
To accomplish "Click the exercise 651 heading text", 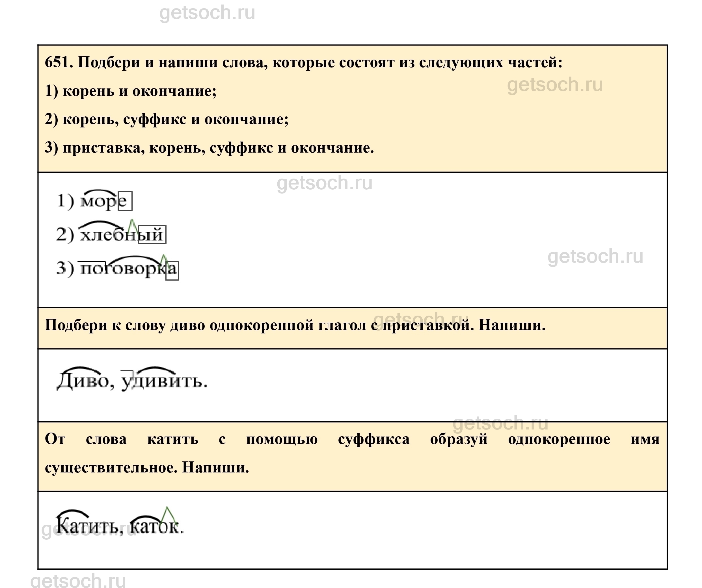I will [x=304, y=62].
